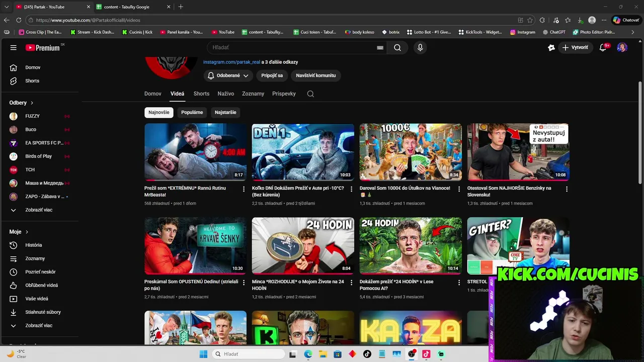
Task: Open the notifications bell in the header
Action: pyautogui.click(x=603, y=47)
